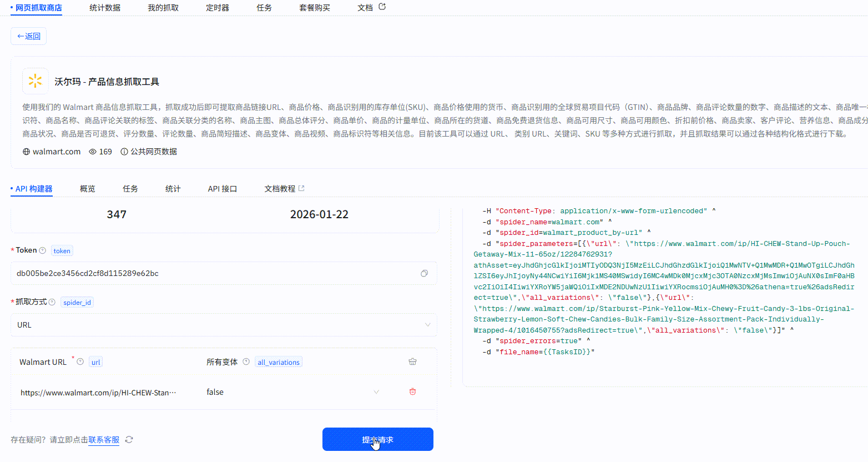Image resolution: width=868 pixels, height=462 pixels.
Task: Click the 2026-01-22 date value
Action: (x=319, y=214)
